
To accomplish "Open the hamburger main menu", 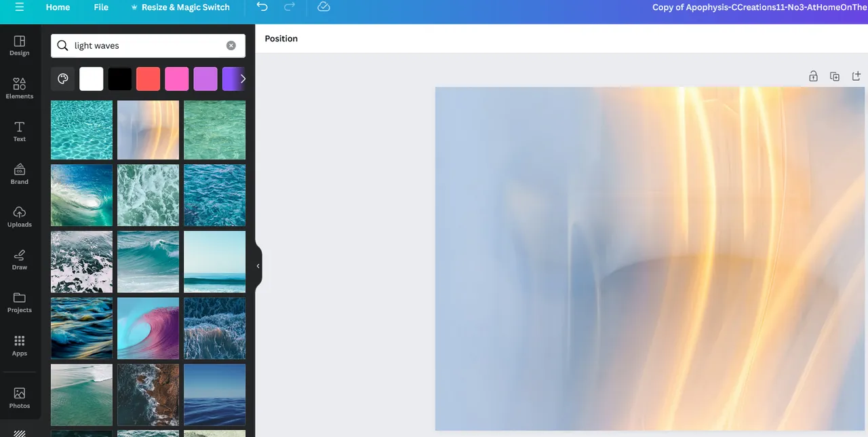I will pos(19,7).
